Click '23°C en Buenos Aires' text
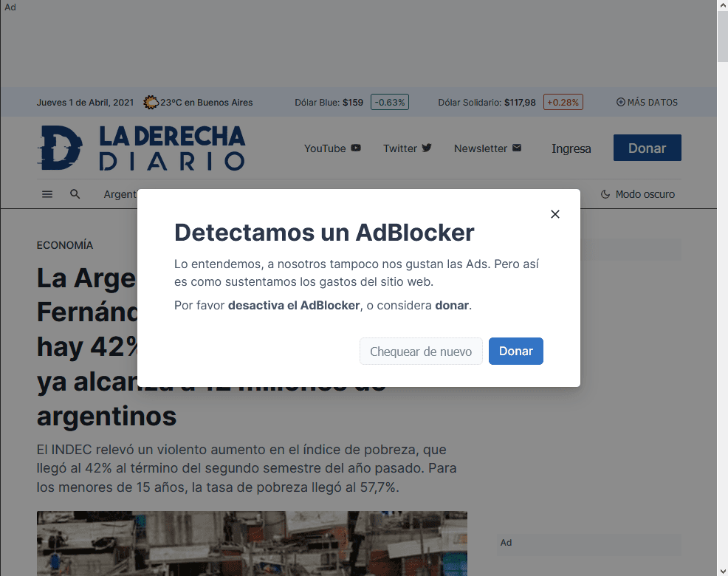This screenshot has width=728, height=576. pos(207,102)
